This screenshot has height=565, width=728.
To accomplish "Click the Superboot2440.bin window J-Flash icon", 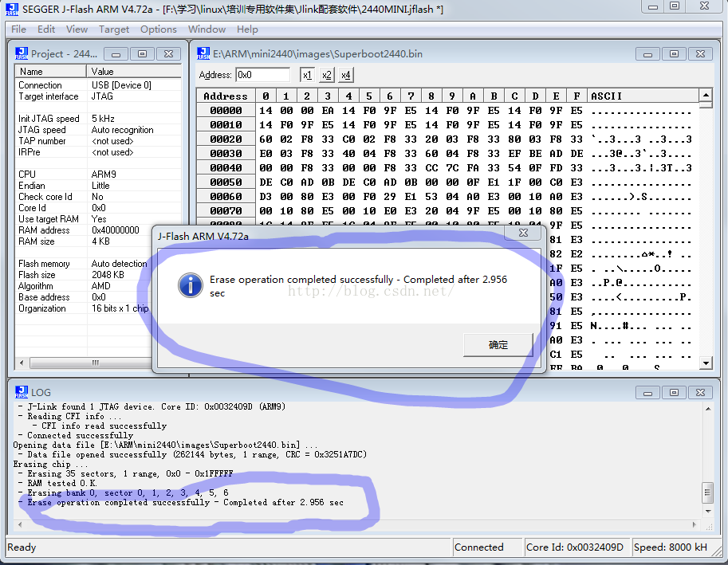I will pyautogui.click(x=203, y=53).
